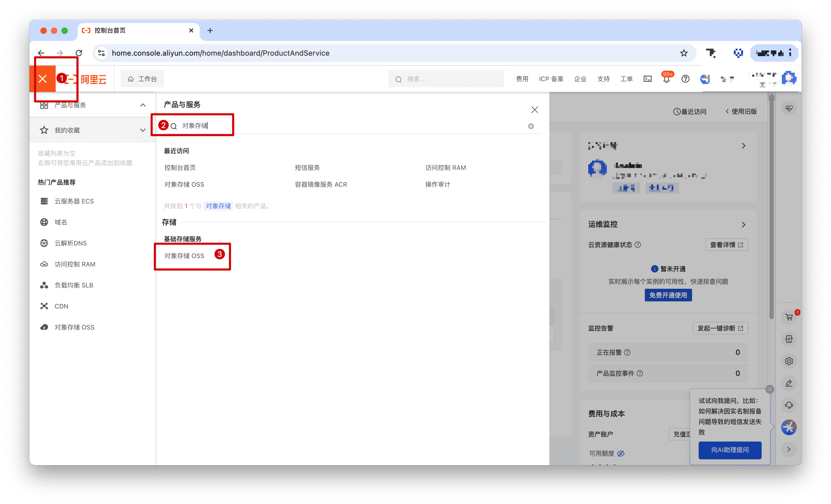Open the API icon in right rail
Image resolution: width=831 pixels, height=504 pixels.
click(x=789, y=339)
